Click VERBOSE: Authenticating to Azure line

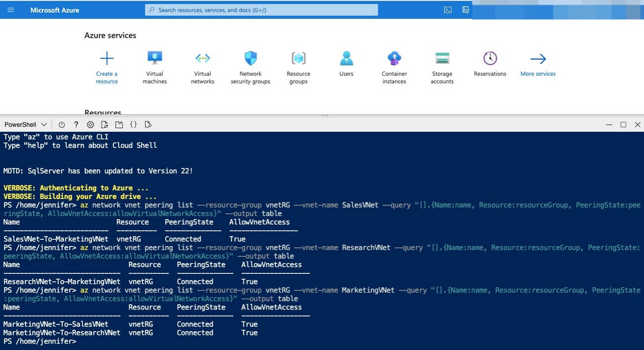[x=76, y=188]
